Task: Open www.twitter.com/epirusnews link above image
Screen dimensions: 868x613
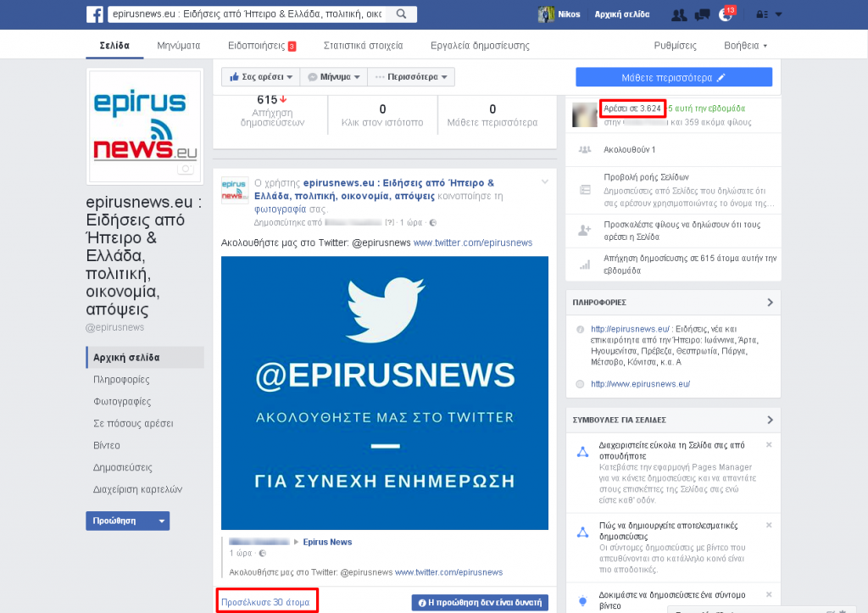Action: coord(473,242)
